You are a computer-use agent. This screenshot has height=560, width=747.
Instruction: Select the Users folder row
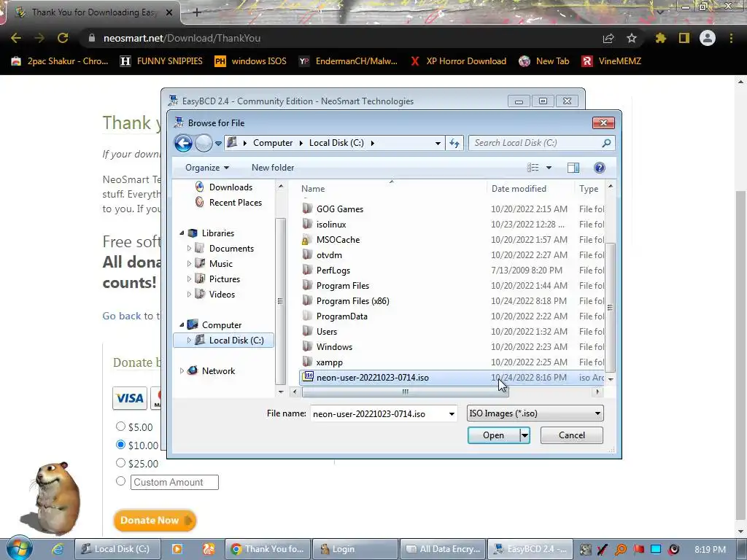click(452, 332)
